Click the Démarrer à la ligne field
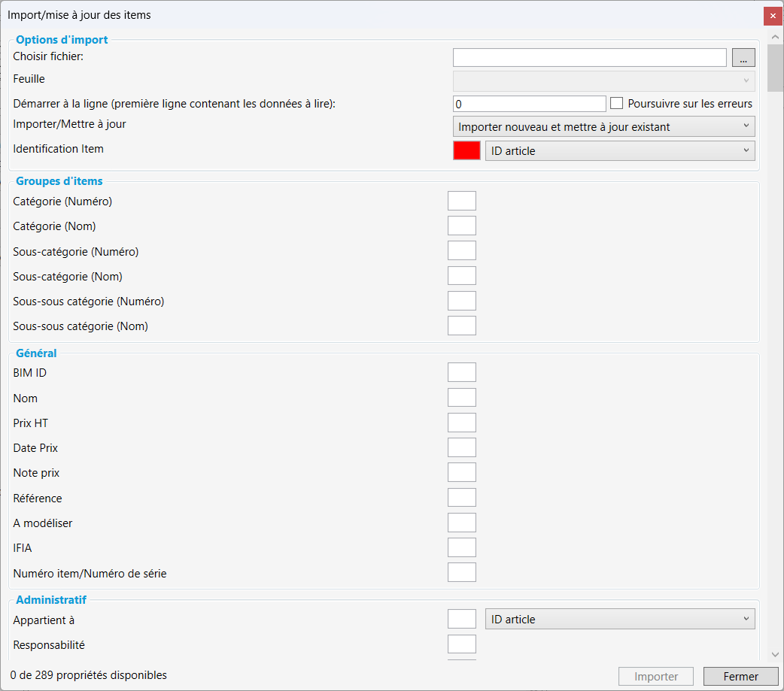The width and height of the screenshot is (784, 691). [529, 104]
